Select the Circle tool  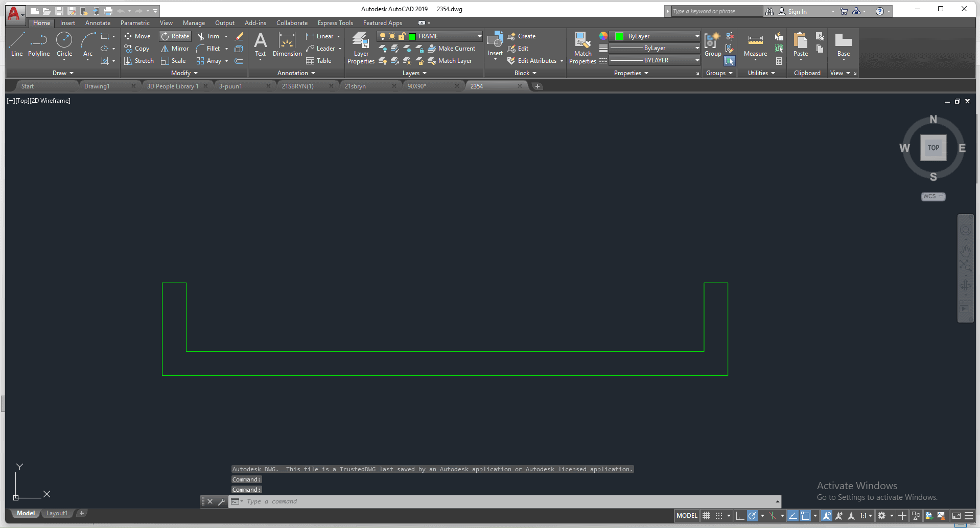coord(64,44)
